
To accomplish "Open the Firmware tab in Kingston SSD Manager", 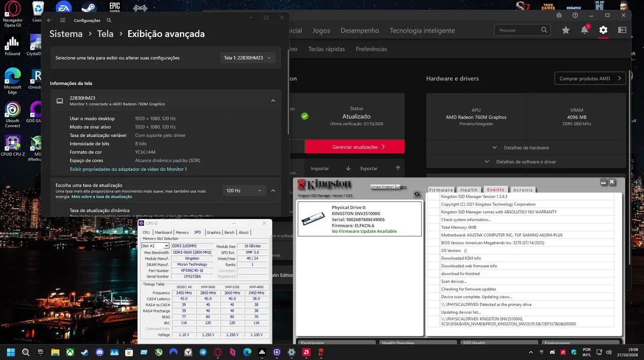I will tap(441, 190).
